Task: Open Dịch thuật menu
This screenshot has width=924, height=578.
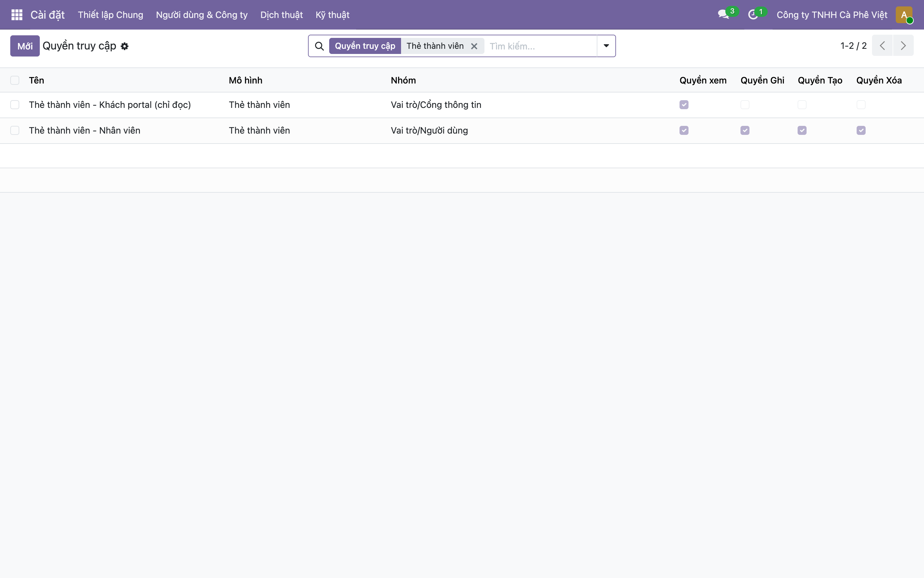Action: (x=281, y=15)
